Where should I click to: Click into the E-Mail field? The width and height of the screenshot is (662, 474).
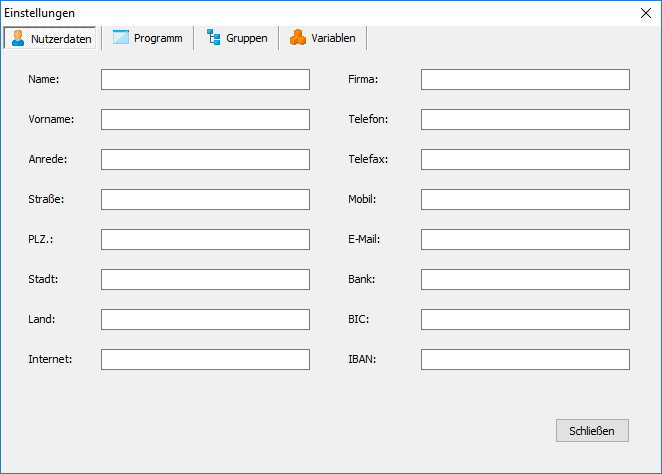tap(525, 239)
